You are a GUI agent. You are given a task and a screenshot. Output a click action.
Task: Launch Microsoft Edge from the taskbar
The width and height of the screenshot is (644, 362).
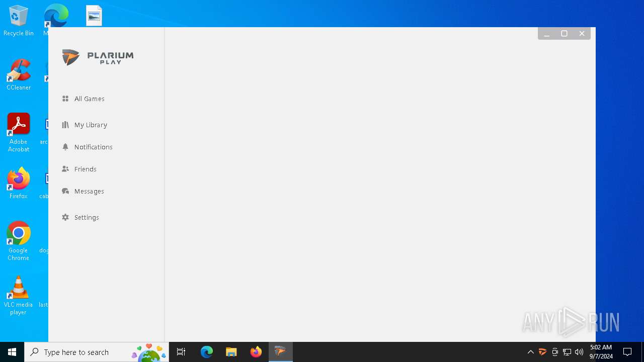tap(207, 352)
